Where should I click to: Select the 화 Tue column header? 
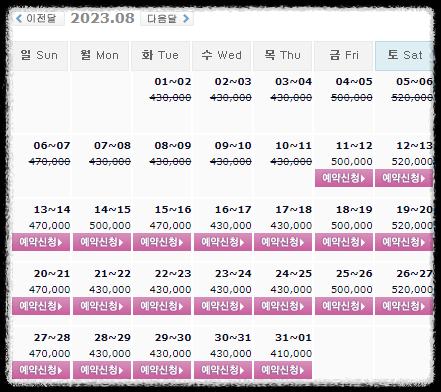coord(160,56)
